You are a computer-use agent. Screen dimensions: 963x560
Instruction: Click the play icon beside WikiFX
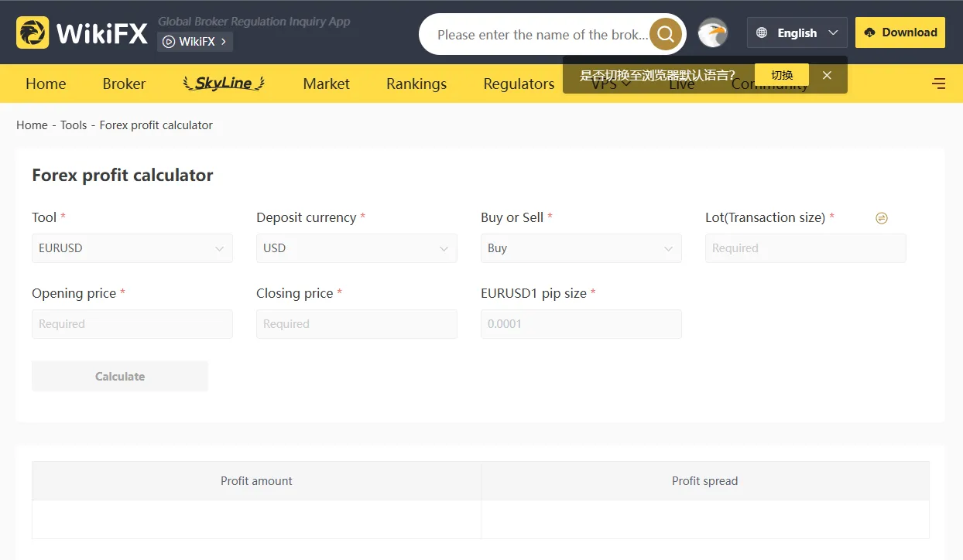click(169, 42)
